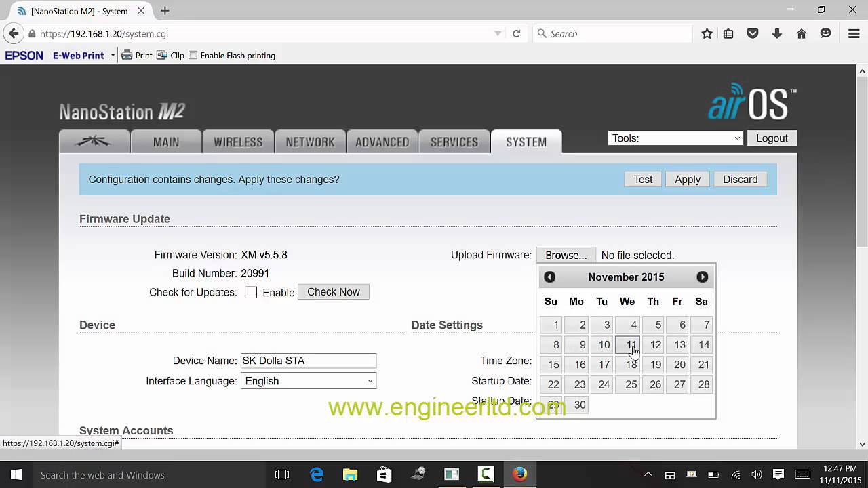Click Browse to upload firmware
Viewport: 868px width, 488px height.
(566, 256)
